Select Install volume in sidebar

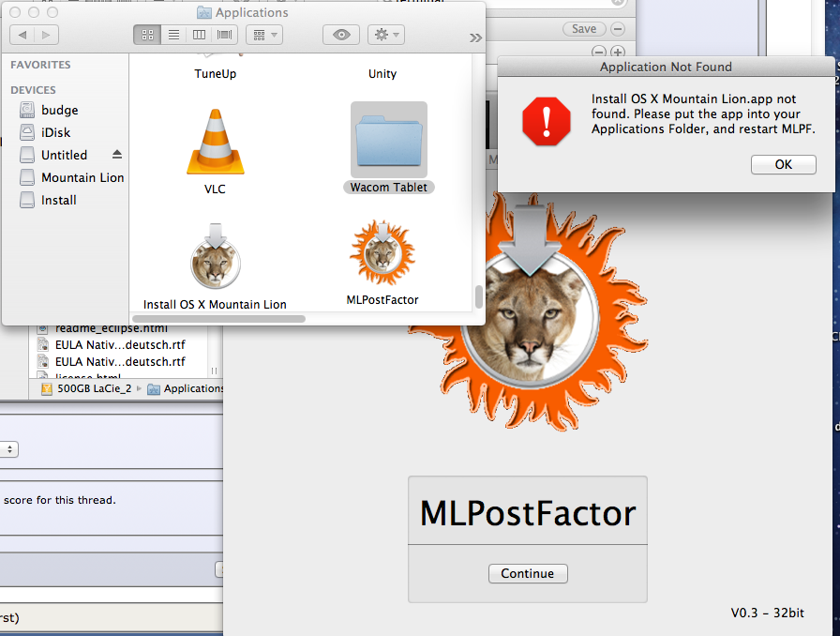(x=58, y=200)
